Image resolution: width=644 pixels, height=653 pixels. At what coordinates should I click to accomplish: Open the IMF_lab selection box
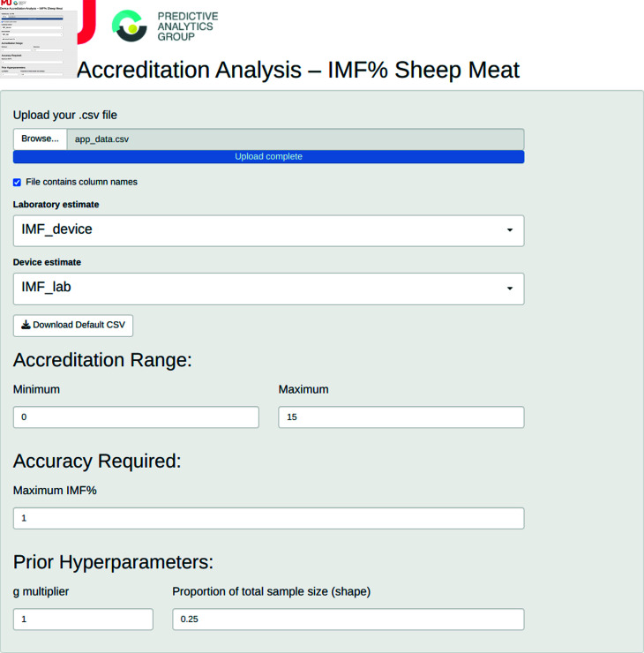(268, 289)
